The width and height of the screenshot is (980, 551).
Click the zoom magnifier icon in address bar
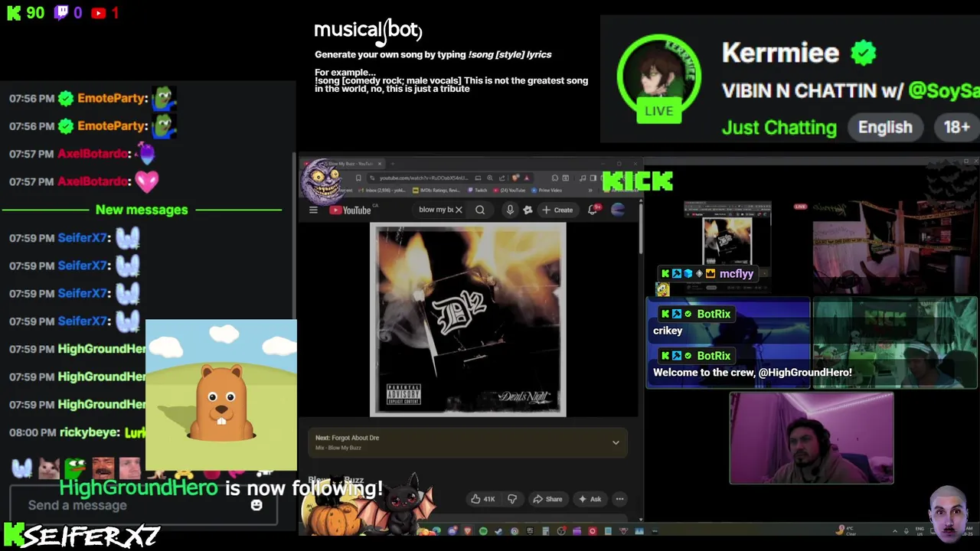pos(490,178)
